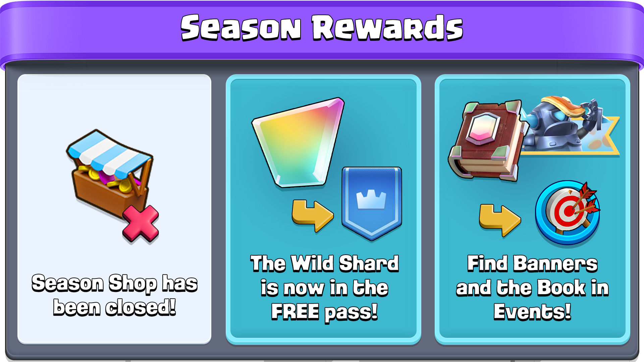Click 'Find Banners and the Book in Events!' text
The image size is (644, 362).
pos(532,288)
